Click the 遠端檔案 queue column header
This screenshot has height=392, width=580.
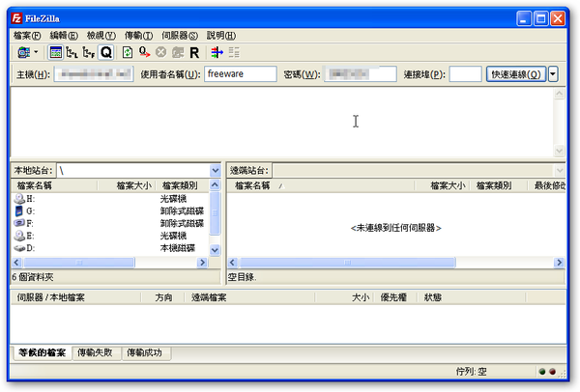(x=209, y=297)
